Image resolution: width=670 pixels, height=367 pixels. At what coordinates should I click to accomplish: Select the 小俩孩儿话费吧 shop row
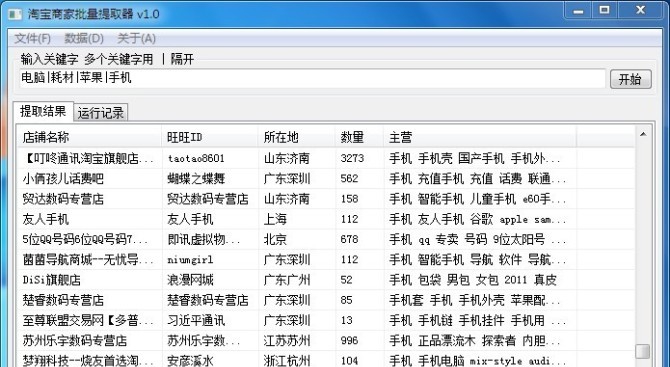click(x=326, y=179)
